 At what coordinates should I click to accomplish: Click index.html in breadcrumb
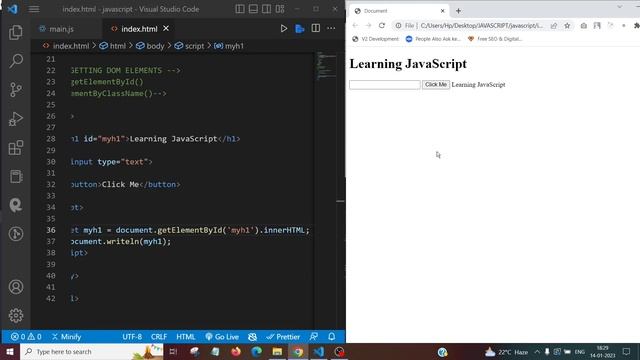coord(71,46)
